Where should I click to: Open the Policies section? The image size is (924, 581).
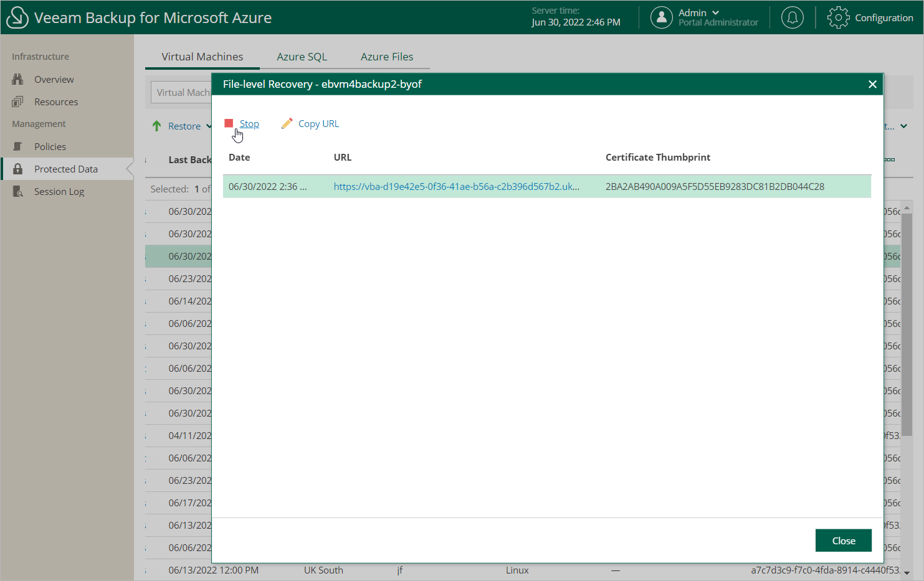[50, 146]
